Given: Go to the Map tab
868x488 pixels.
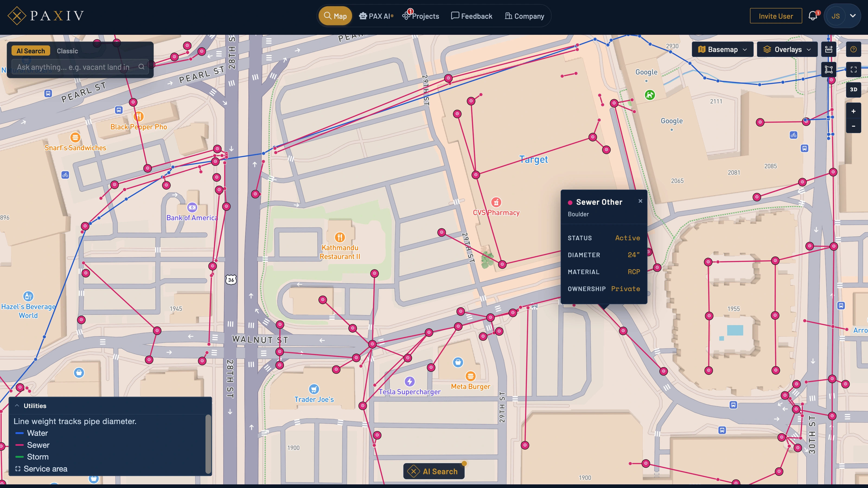Looking at the screenshot, I should click(x=335, y=16).
